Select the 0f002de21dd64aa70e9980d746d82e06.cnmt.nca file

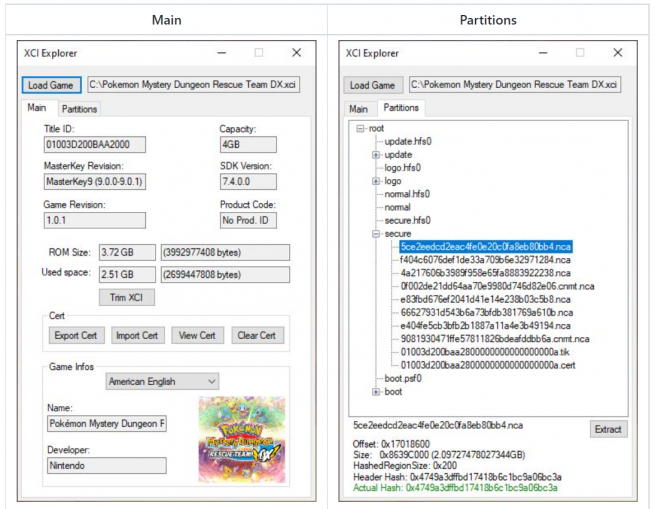pos(497,286)
